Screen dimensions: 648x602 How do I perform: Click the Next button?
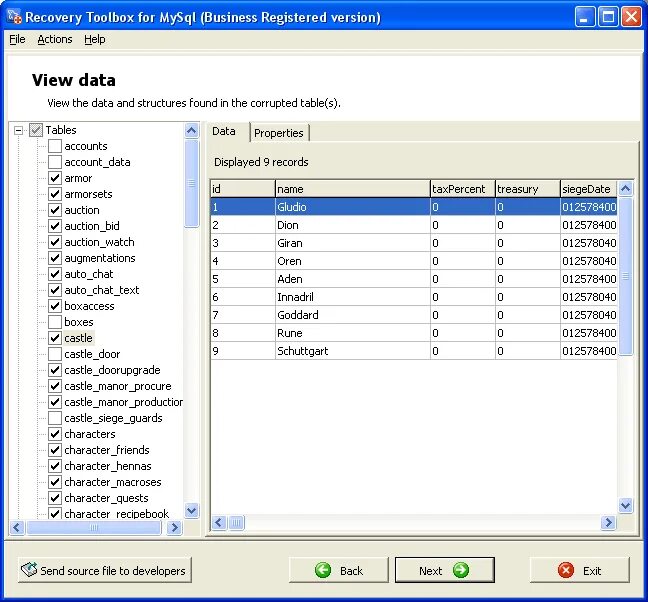tap(445, 570)
